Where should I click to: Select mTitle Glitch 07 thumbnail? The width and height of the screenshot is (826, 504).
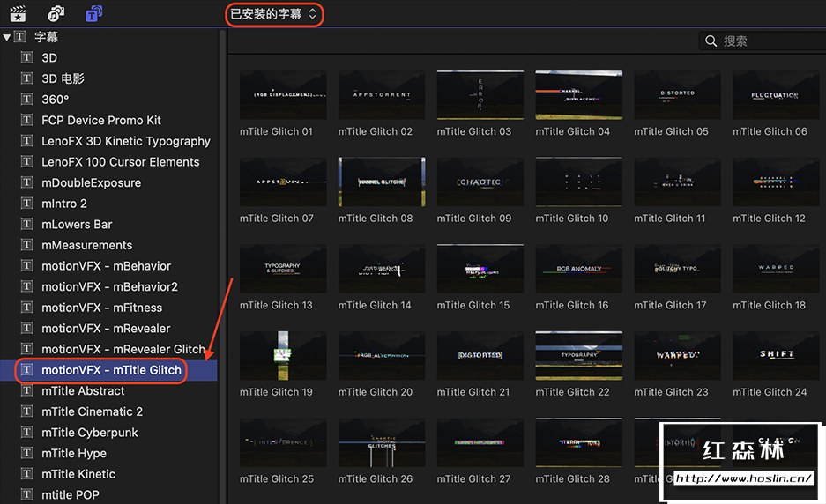tap(283, 182)
